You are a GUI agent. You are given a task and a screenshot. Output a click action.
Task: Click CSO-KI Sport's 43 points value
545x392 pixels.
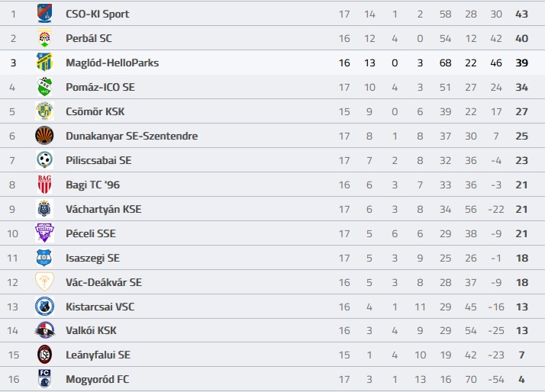[521, 14]
